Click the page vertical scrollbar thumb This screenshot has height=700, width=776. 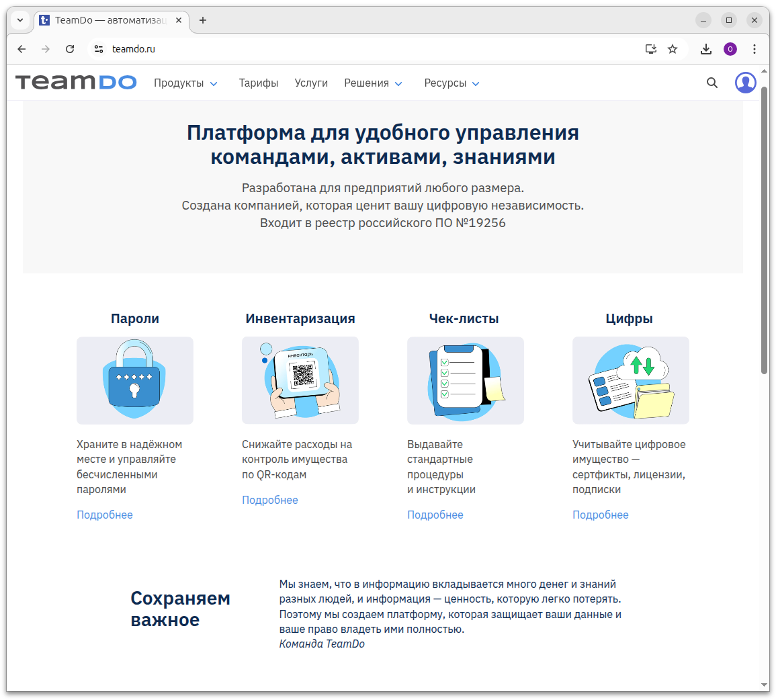(764, 230)
